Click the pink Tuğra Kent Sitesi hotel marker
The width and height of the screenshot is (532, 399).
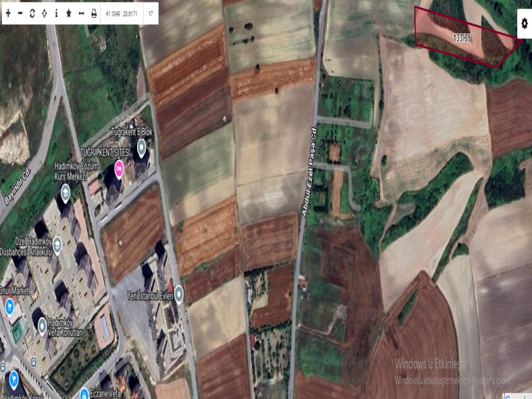(119, 170)
